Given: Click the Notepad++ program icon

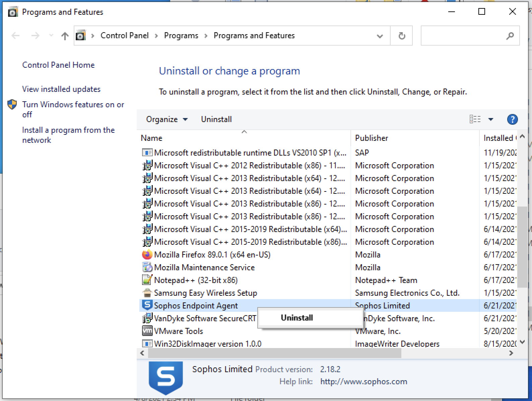Looking at the screenshot, I should (x=147, y=280).
